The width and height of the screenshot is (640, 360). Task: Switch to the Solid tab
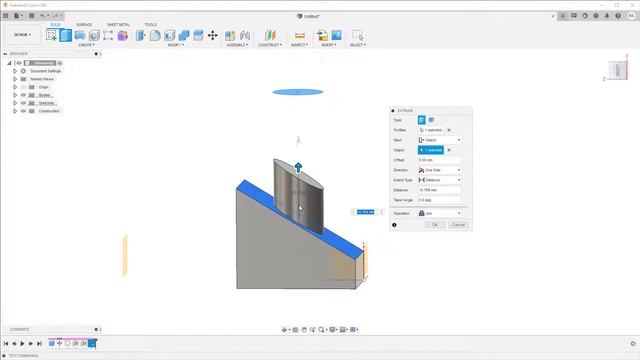click(55, 25)
